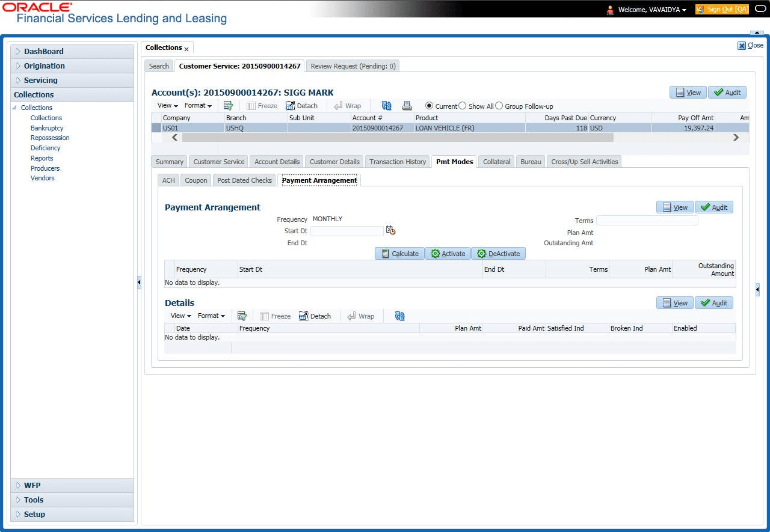Click Query by Example icon in account toolbar

(x=228, y=106)
